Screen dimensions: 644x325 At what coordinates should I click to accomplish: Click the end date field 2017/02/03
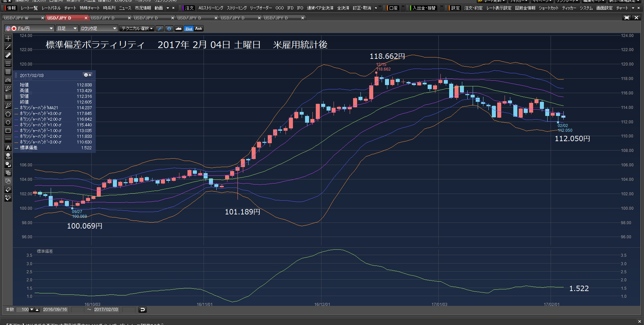pos(106,310)
